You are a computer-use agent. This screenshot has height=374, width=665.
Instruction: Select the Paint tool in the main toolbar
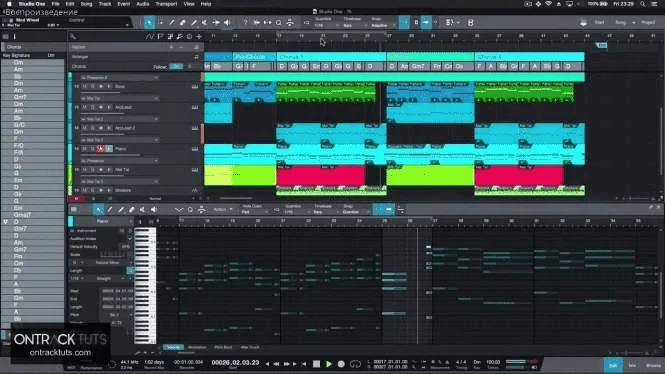[194, 22]
